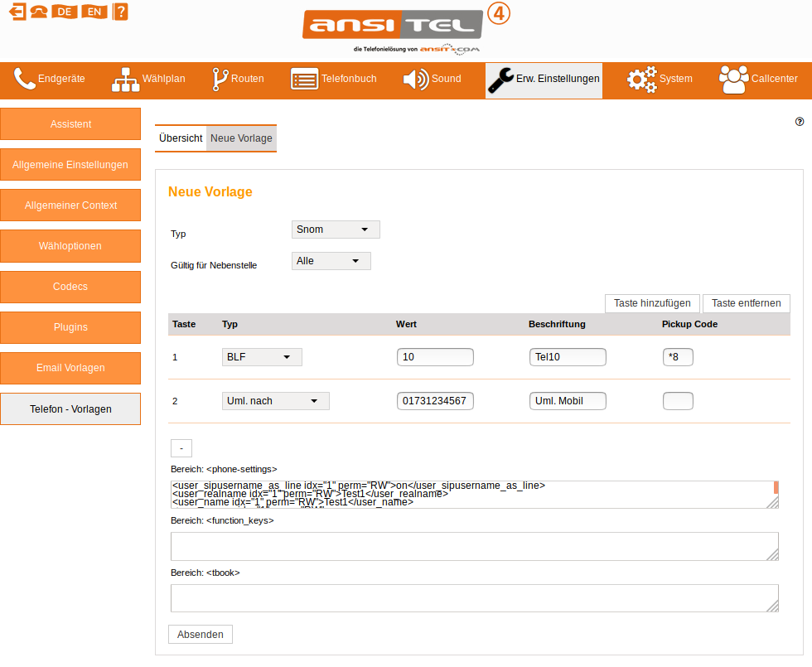Image resolution: width=812 pixels, height=667 pixels.
Task: Click the small help icon at top right
Action: pos(800,121)
